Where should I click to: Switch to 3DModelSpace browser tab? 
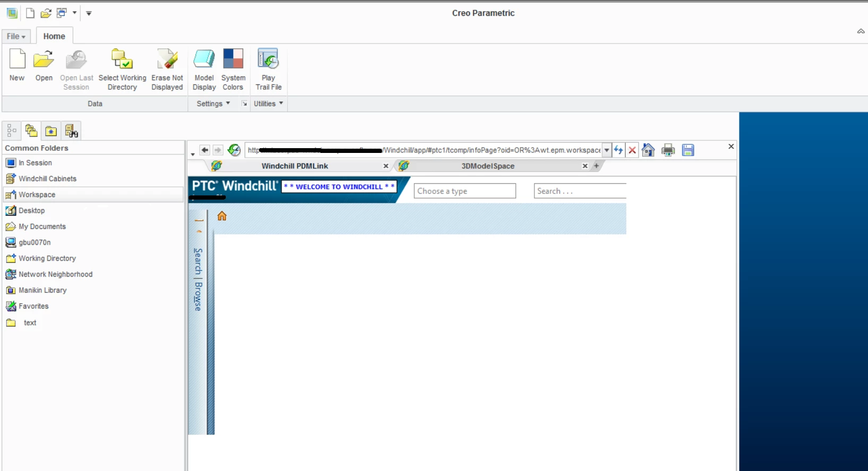488,166
